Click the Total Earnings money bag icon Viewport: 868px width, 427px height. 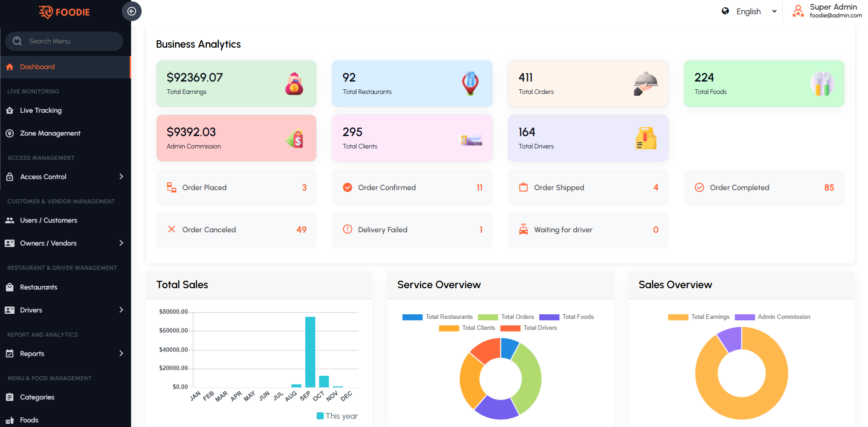(294, 84)
